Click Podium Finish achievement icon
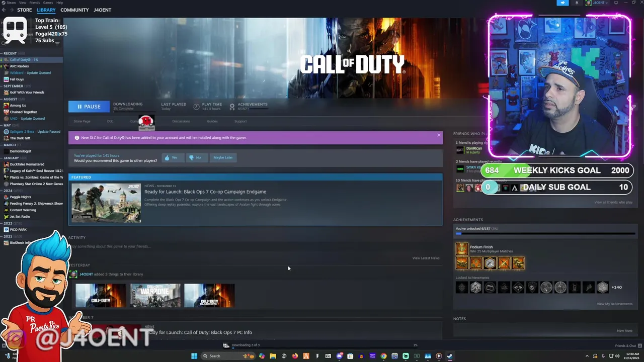Screen dimensions: 644x362 tap(461, 249)
